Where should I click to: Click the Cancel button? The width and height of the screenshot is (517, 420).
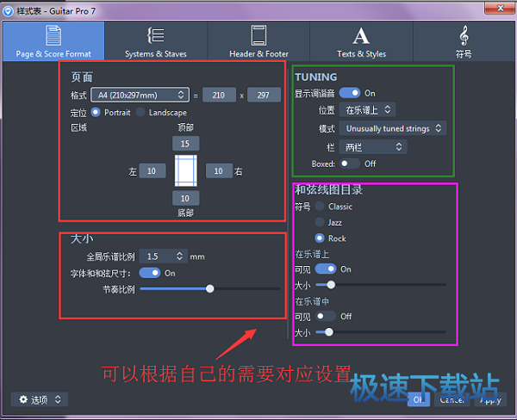click(x=452, y=399)
